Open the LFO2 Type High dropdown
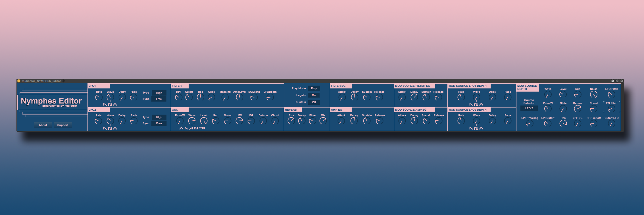The image size is (644, 215). tap(159, 117)
